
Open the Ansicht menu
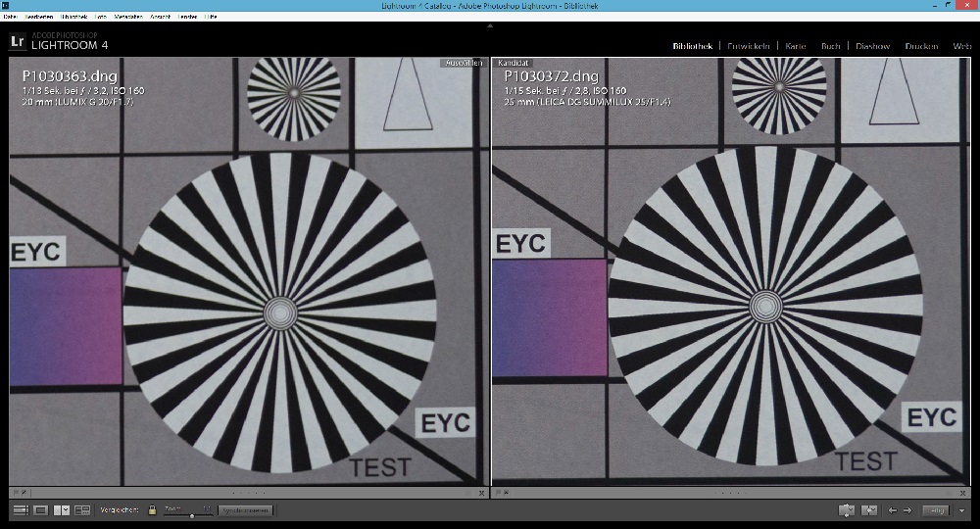pos(160,17)
